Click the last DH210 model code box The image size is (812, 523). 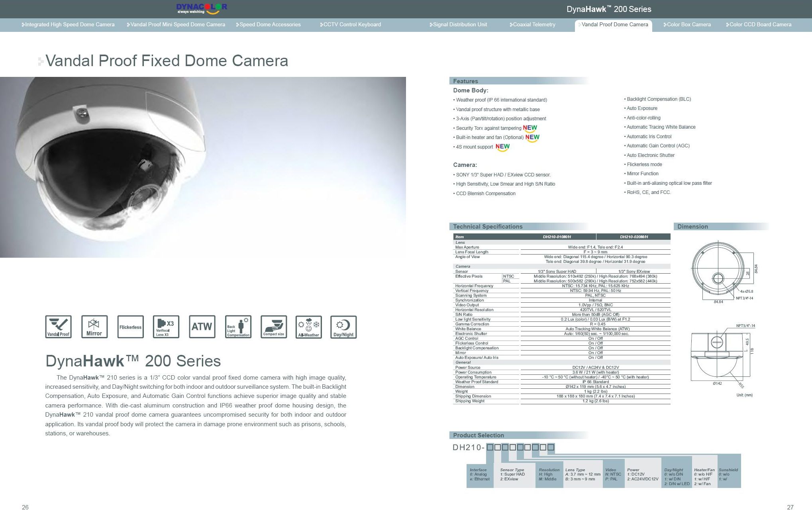(x=551, y=447)
